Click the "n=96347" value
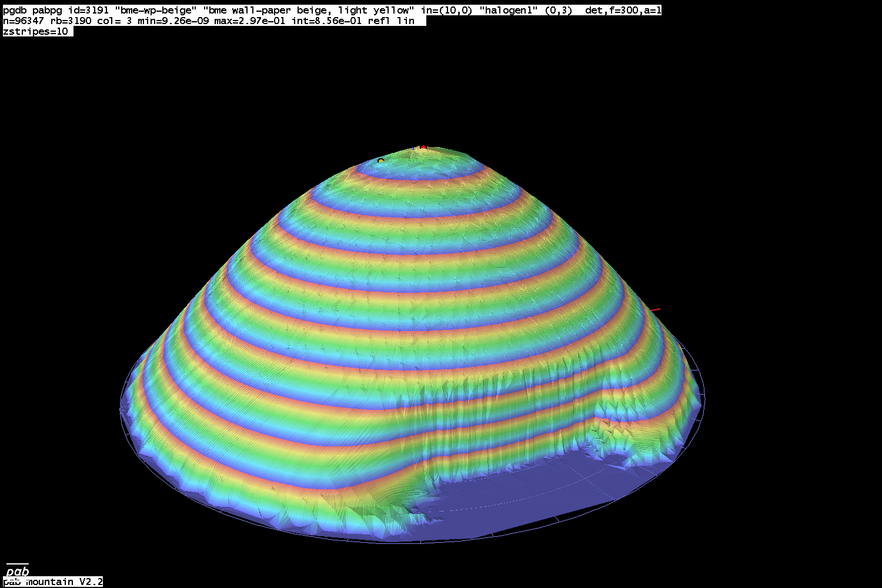Viewport: 882px width, 588px height. tap(24, 21)
